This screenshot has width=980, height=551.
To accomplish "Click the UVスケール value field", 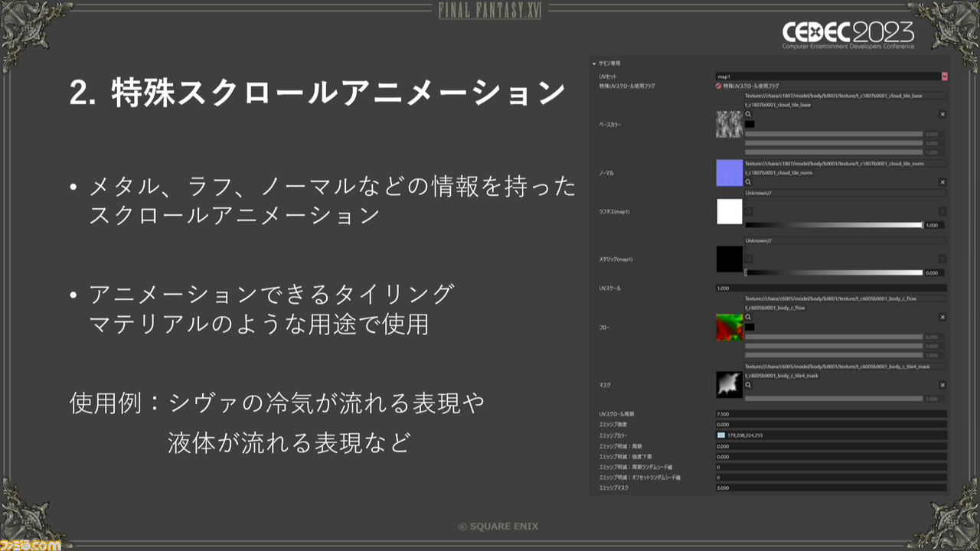I will (831, 289).
